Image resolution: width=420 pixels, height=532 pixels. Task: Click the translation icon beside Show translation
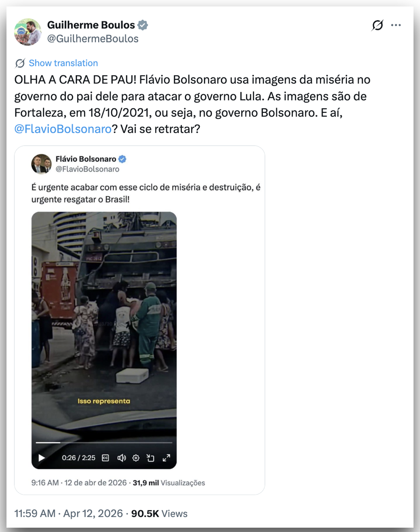(20, 64)
